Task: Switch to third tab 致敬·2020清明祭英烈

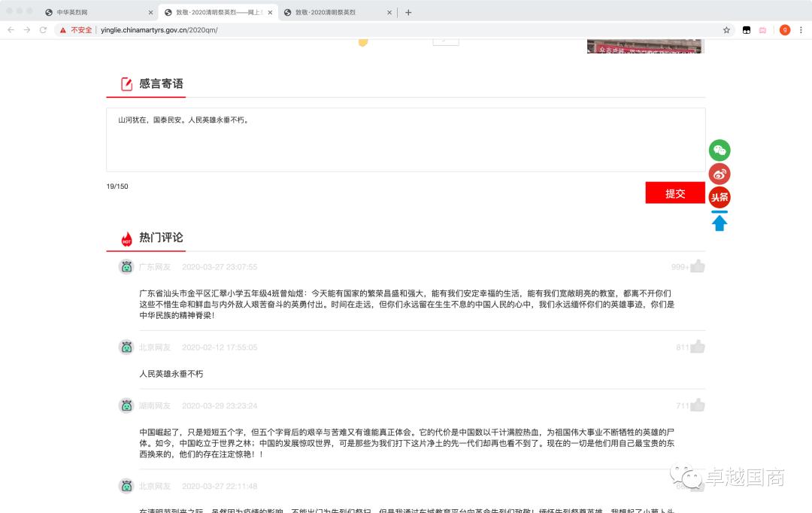Action: tap(335, 12)
